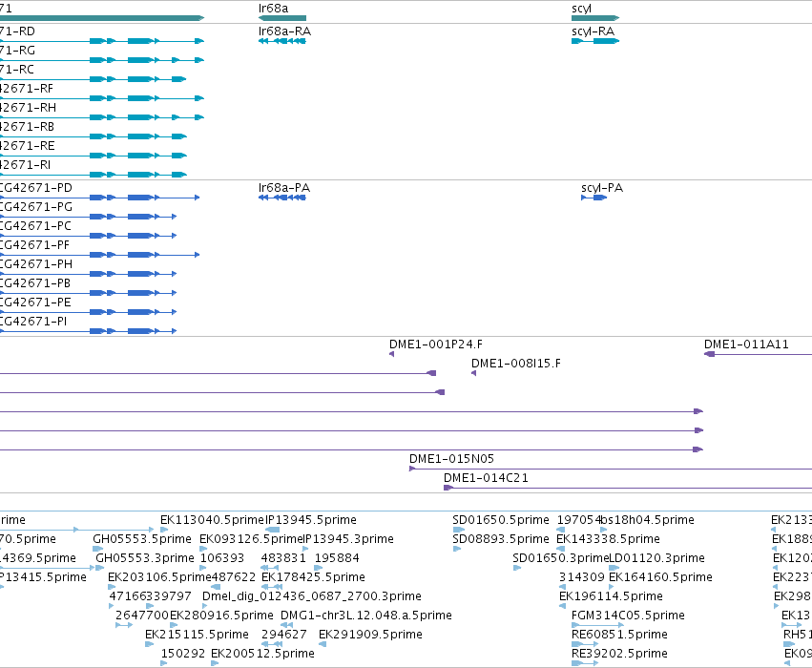Click the GH05553.5prime EST label
Screen dimensions: 812x668
point(142,539)
